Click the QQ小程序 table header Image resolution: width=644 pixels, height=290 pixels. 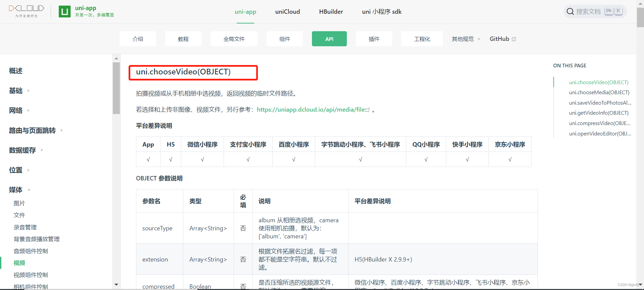click(426, 144)
